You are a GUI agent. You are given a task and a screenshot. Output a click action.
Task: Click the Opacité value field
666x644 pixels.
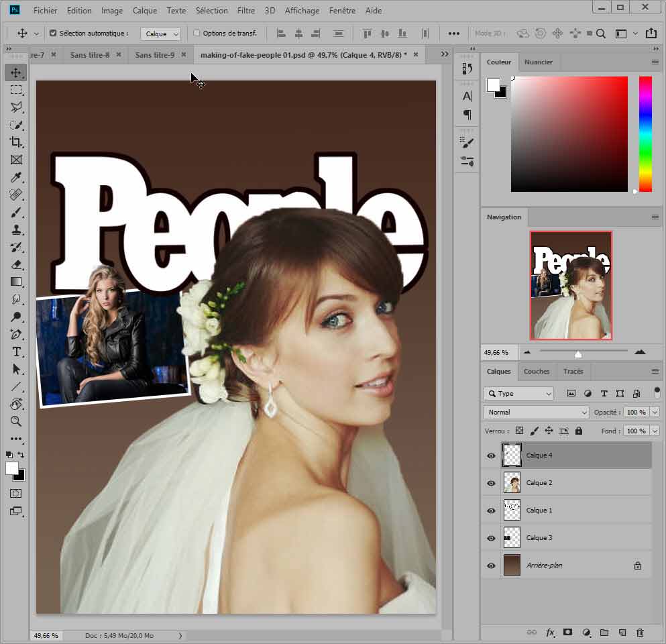[636, 412]
